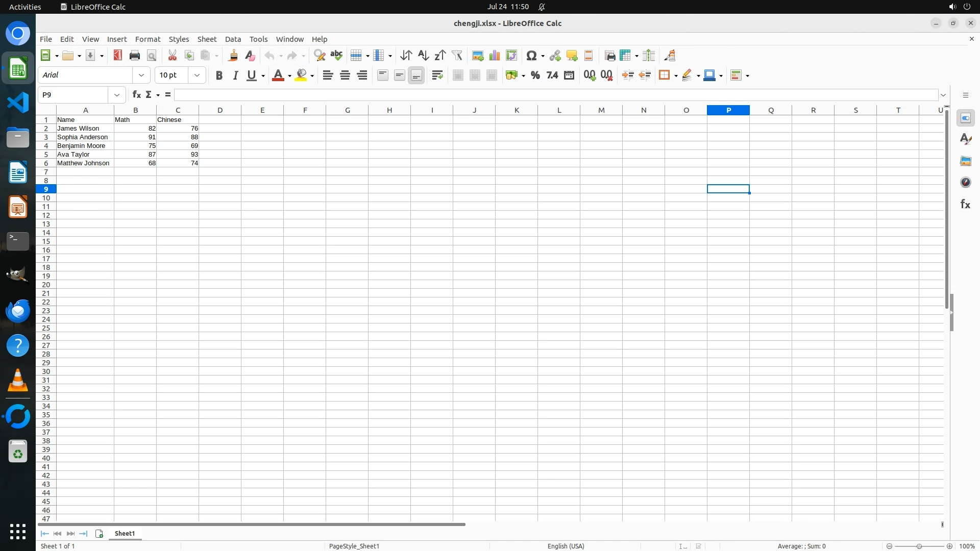Open the Data menu
This screenshot has width=980, height=551.
[233, 39]
